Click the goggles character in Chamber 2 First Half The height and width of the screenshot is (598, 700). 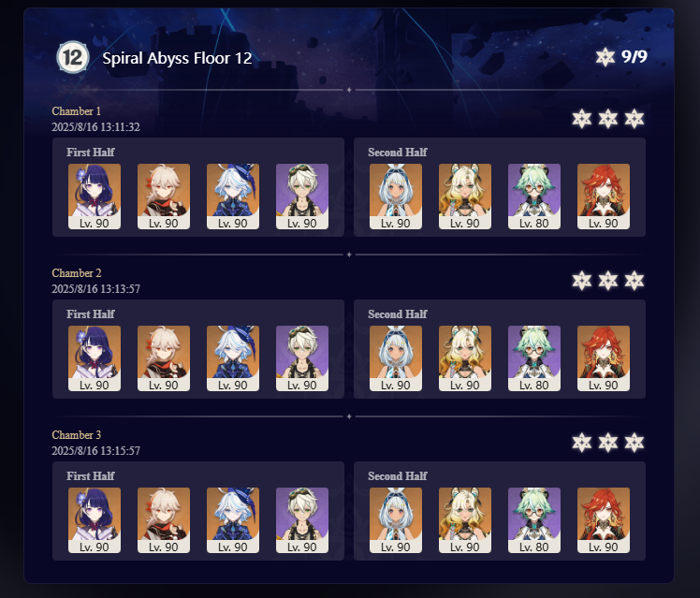point(301,358)
